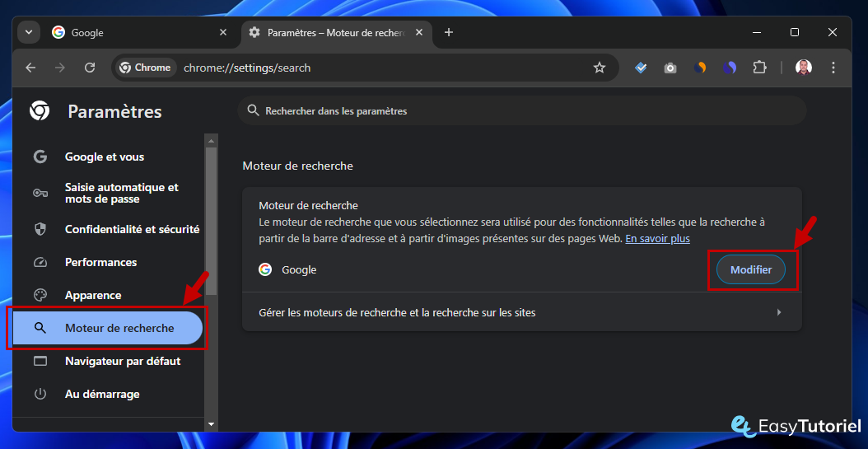
Task: Click the camera screenshot extension icon
Action: tap(670, 68)
